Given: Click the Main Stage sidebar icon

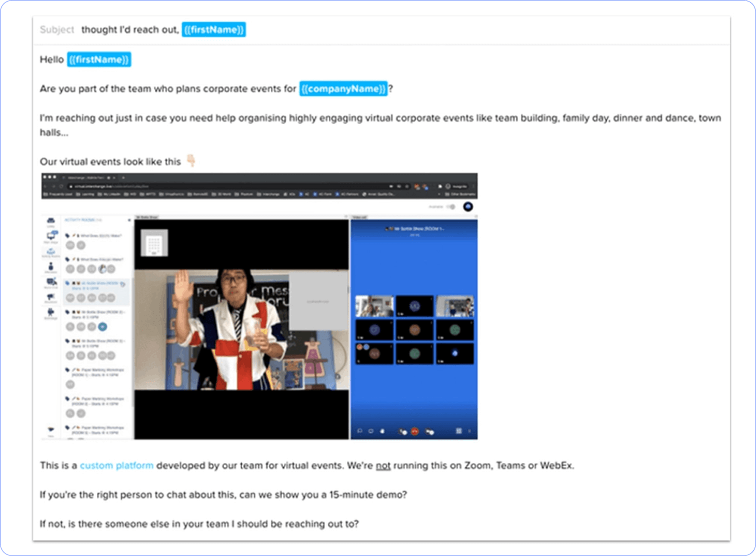Looking at the screenshot, I should 51,236.
